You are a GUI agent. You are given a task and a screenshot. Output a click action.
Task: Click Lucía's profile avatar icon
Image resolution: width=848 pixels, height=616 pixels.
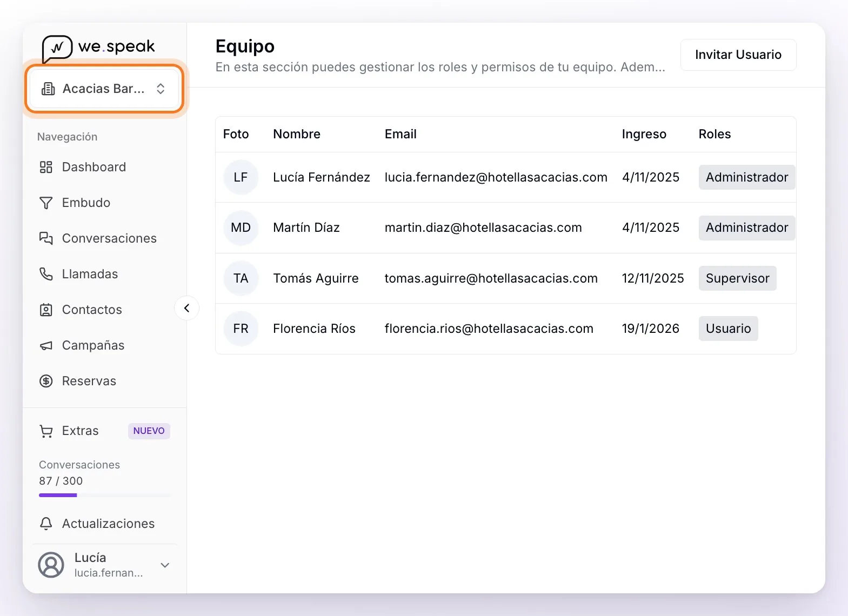tap(51, 565)
